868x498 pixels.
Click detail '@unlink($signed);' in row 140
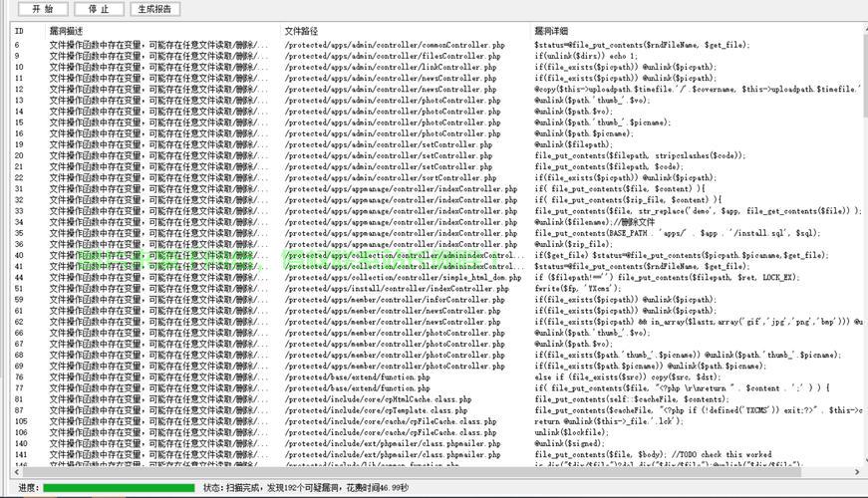tap(568, 443)
